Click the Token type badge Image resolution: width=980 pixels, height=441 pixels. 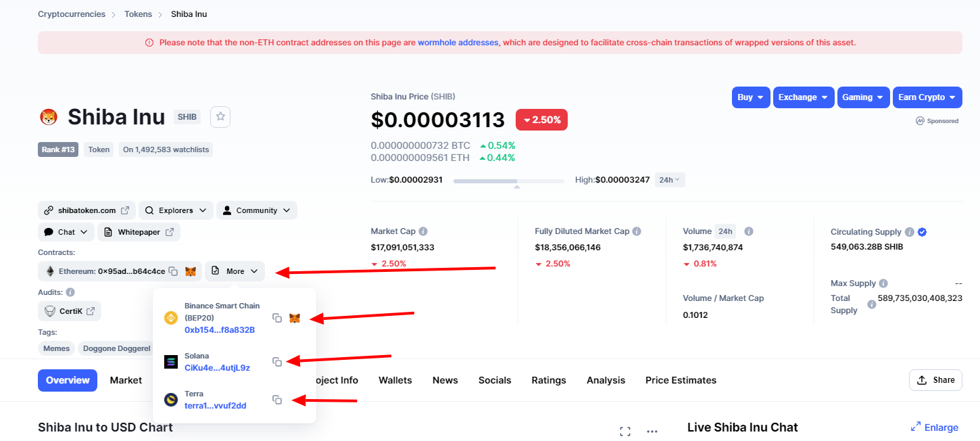point(99,149)
